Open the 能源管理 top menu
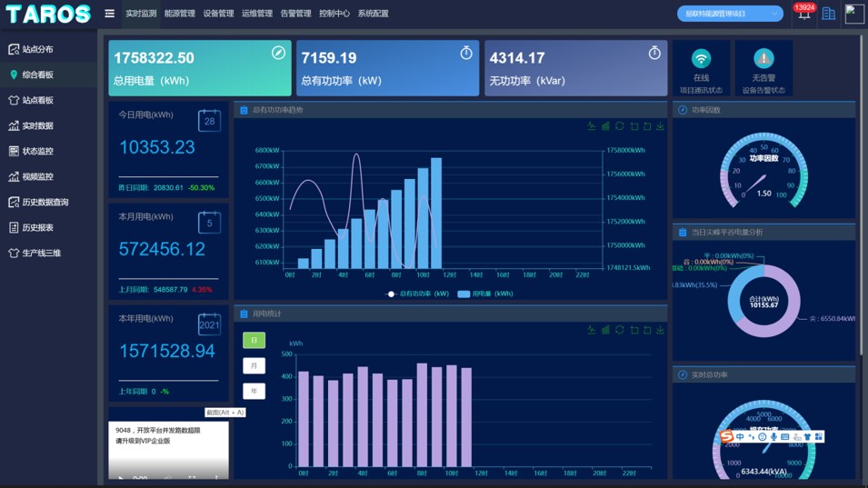The image size is (868, 488). tap(179, 14)
